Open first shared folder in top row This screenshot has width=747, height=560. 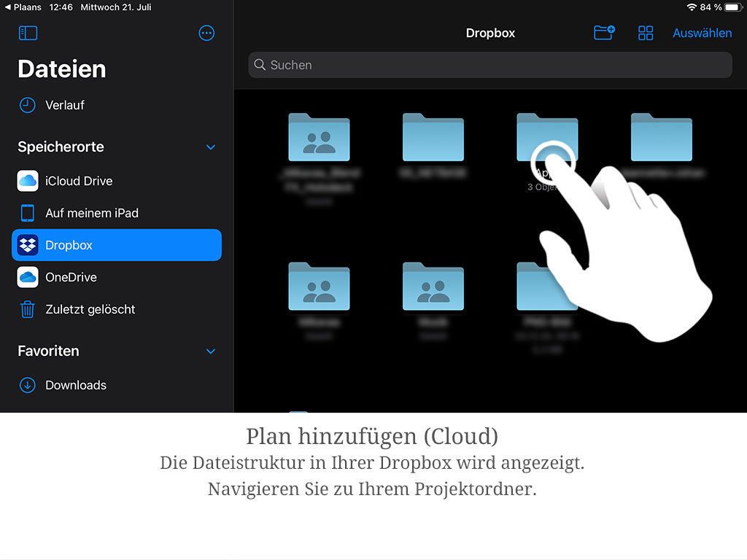coord(319,137)
